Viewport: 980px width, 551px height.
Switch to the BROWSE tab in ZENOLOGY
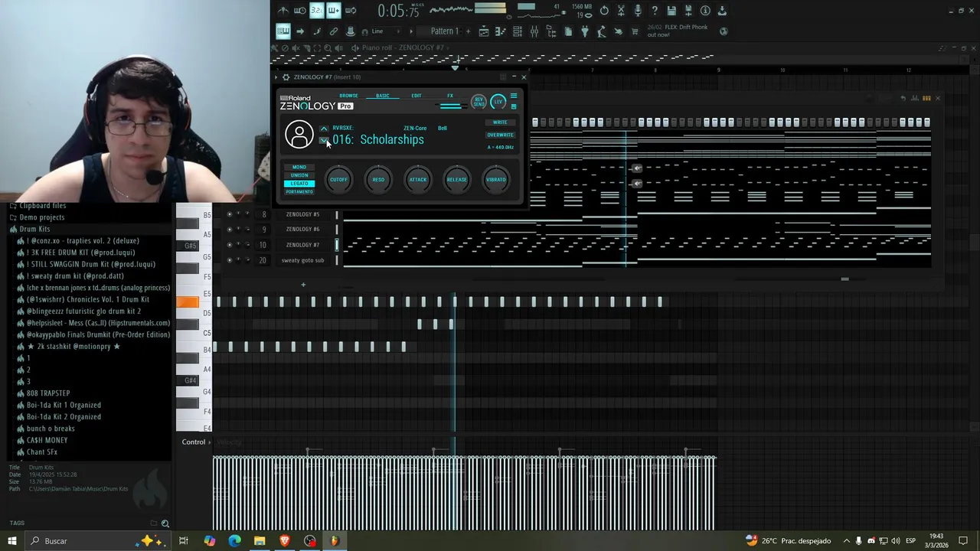pyautogui.click(x=348, y=96)
